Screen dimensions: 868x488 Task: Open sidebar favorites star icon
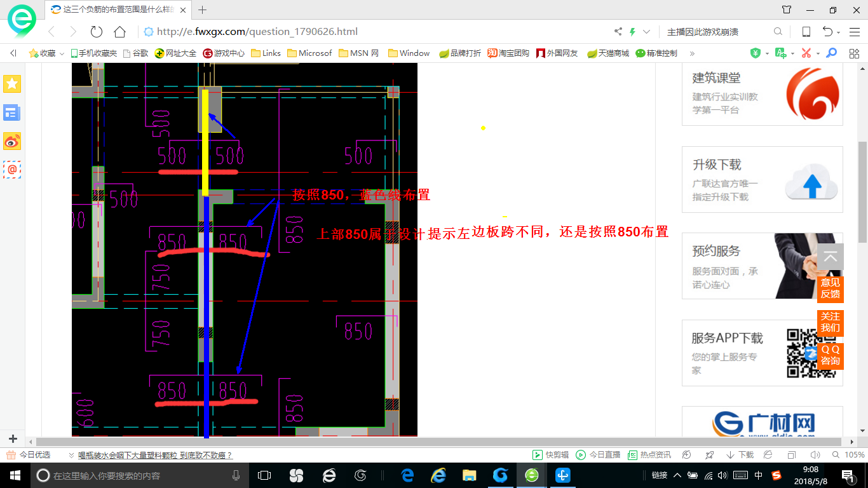click(x=12, y=83)
